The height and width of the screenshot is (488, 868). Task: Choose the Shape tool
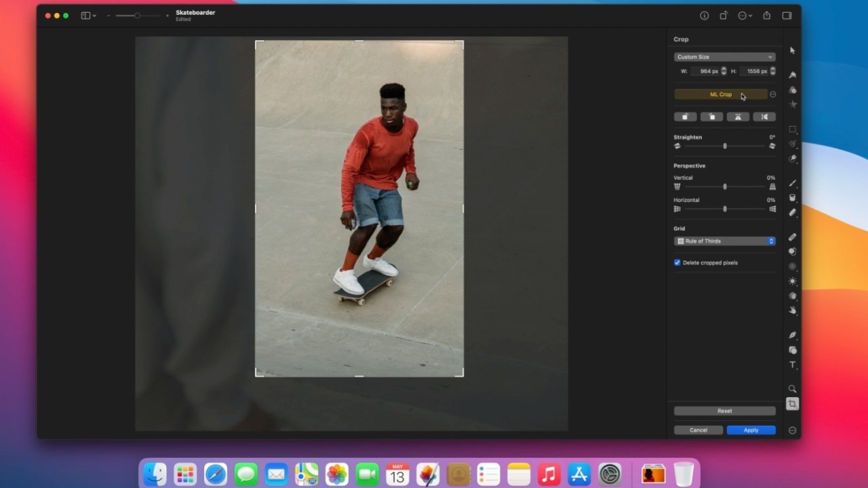[x=792, y=350]
